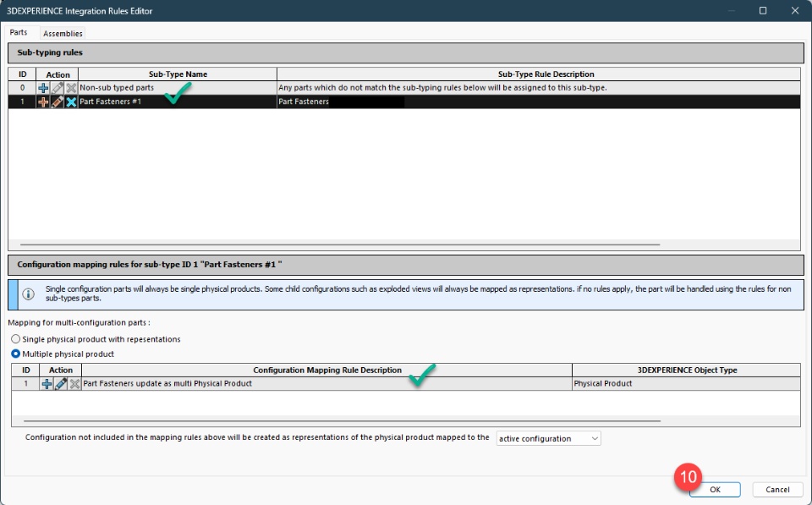Add rule icon in Part Fasteners #1 row
Screen dimensions: 812x505
coord(43,102)
